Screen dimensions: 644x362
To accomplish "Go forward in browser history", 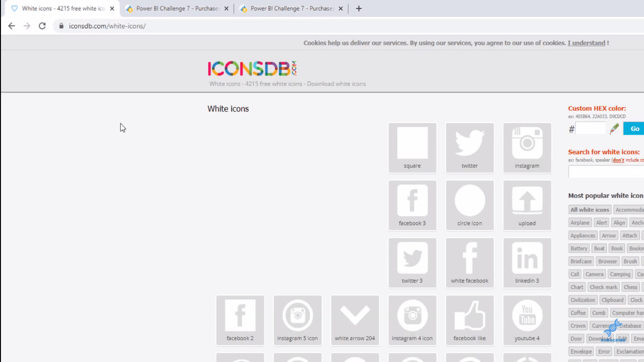I will [27, 26].
